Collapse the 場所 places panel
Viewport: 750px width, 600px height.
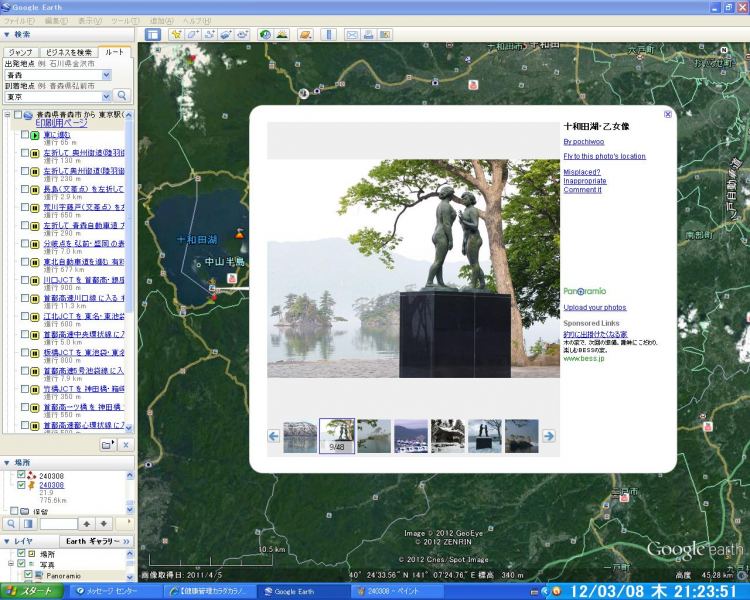(7, 463)
